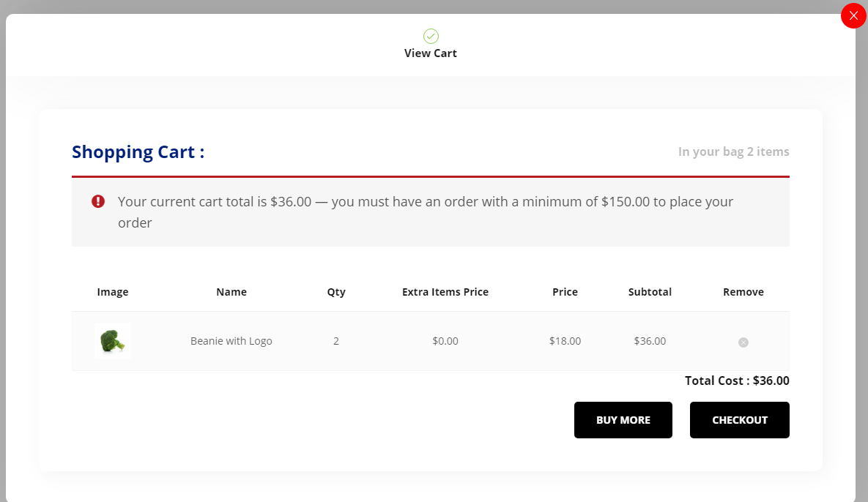Click the $18.00 unit price
This screenshot has height=502, width=868.
click(x=565, y=341)
